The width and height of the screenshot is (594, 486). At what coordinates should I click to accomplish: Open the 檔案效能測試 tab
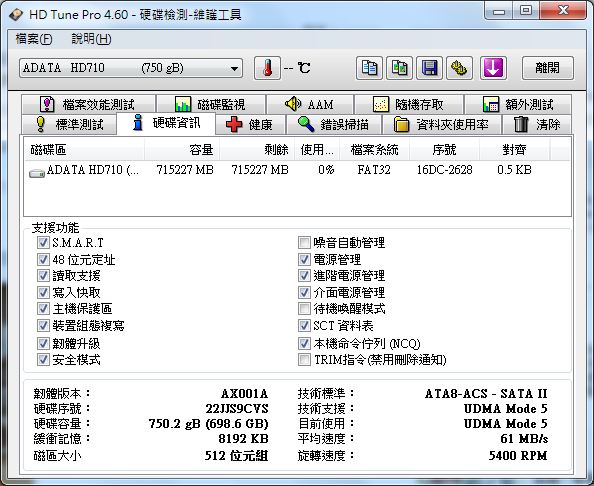[88, 104]
